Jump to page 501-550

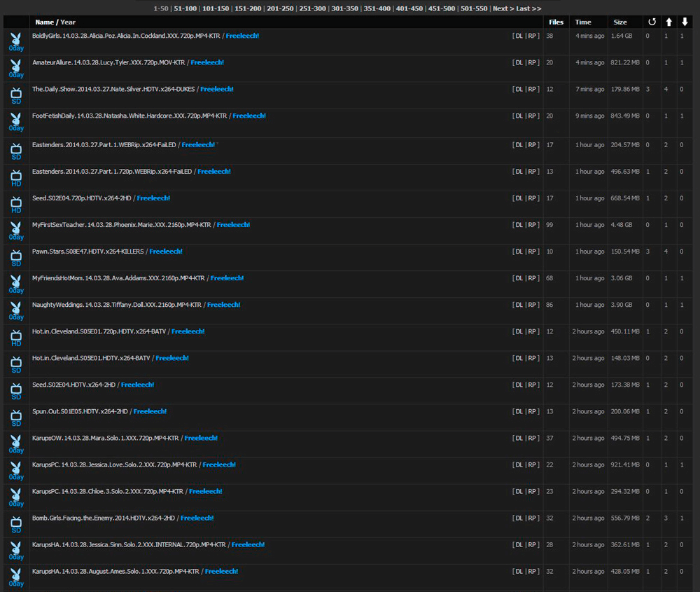(474, 8)
